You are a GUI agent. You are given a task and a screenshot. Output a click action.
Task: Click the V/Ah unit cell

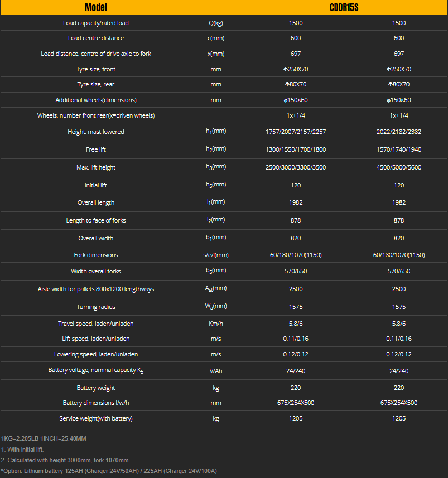216,371
